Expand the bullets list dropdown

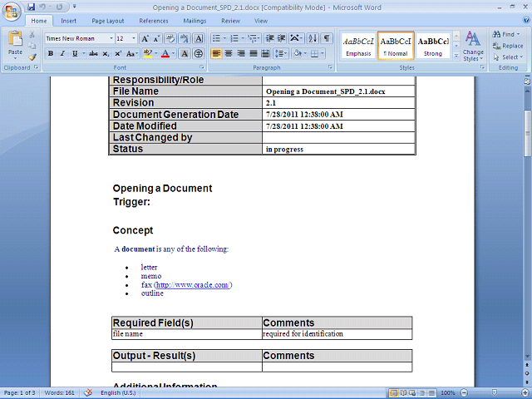(224, 38)
